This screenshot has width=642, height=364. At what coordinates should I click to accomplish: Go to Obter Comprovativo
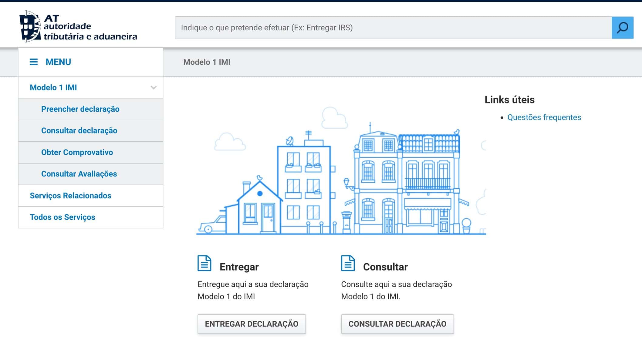tap(77, 152)
